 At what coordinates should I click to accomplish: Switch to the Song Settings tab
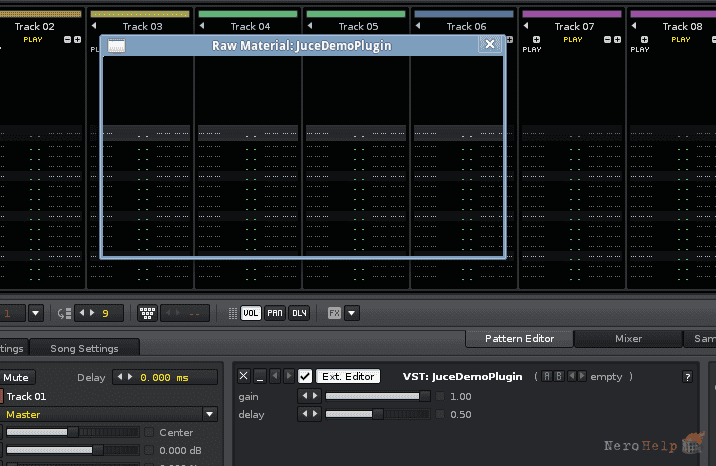84,348
